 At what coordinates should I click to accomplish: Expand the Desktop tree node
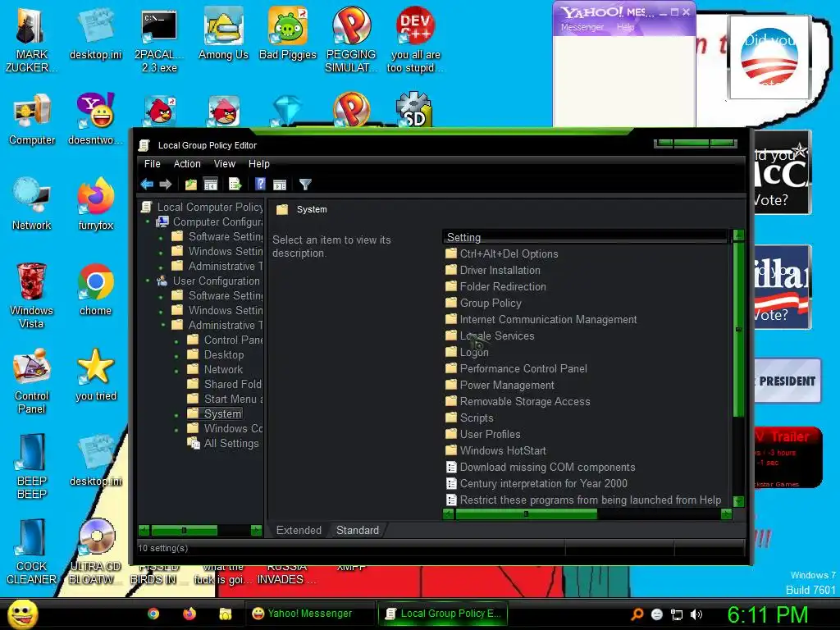click(x=177, y=355)
